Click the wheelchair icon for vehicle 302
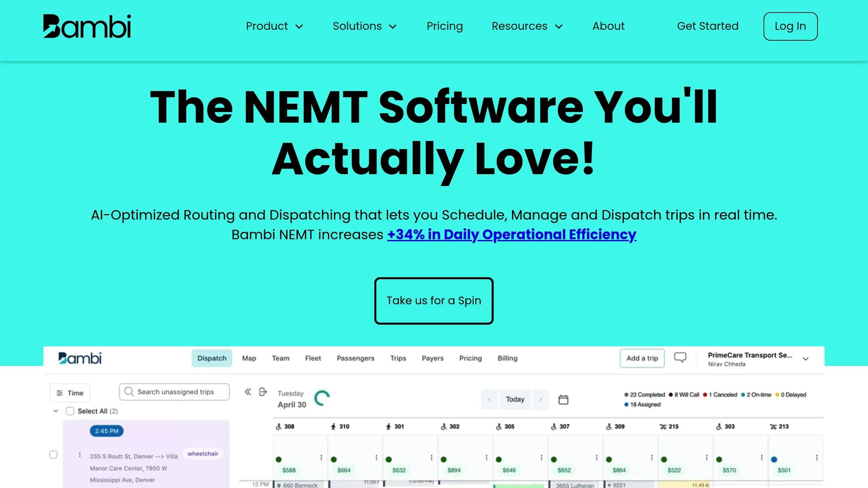Viewport: 868px width, 488px height. tap(444, 427)
